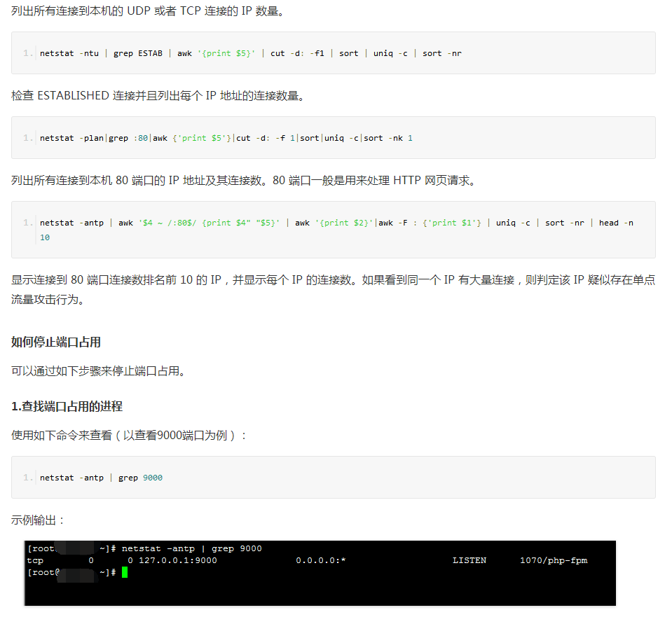Image resolution: width=672 pixels, height=624 pixels.
Task: Click the paragraph starting '显示连接到 80 端口连接数排名前 10 的 IP'
Action: (333, 289)
